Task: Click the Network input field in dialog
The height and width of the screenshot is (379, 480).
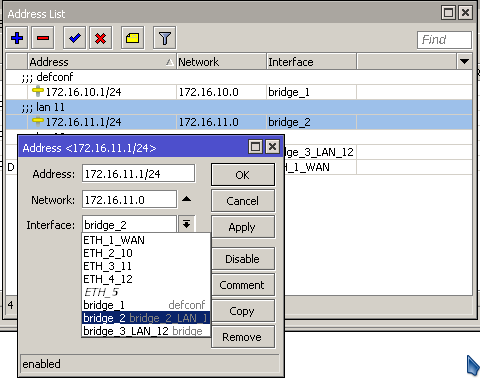Action: 129,200
